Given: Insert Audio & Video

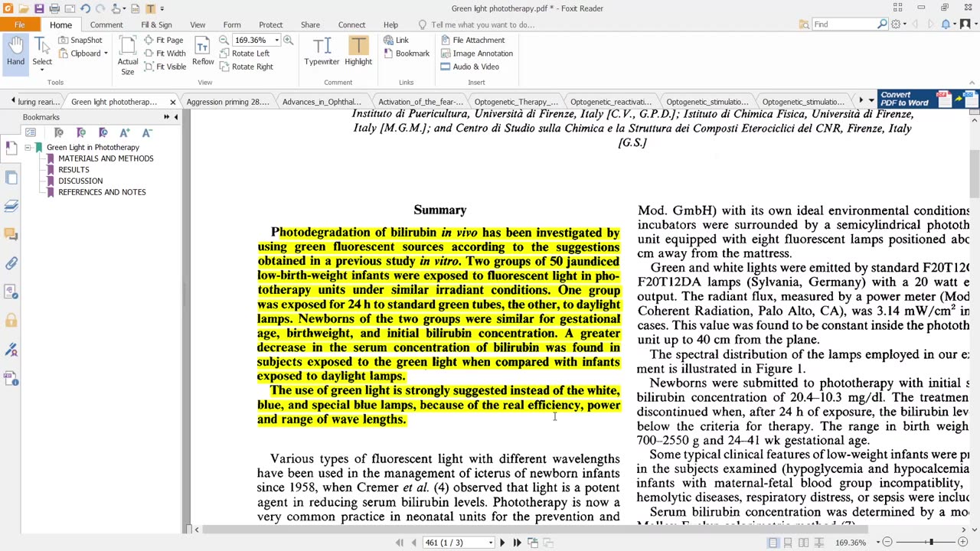Looking at the screenshot, I should [x=469, y=67].
